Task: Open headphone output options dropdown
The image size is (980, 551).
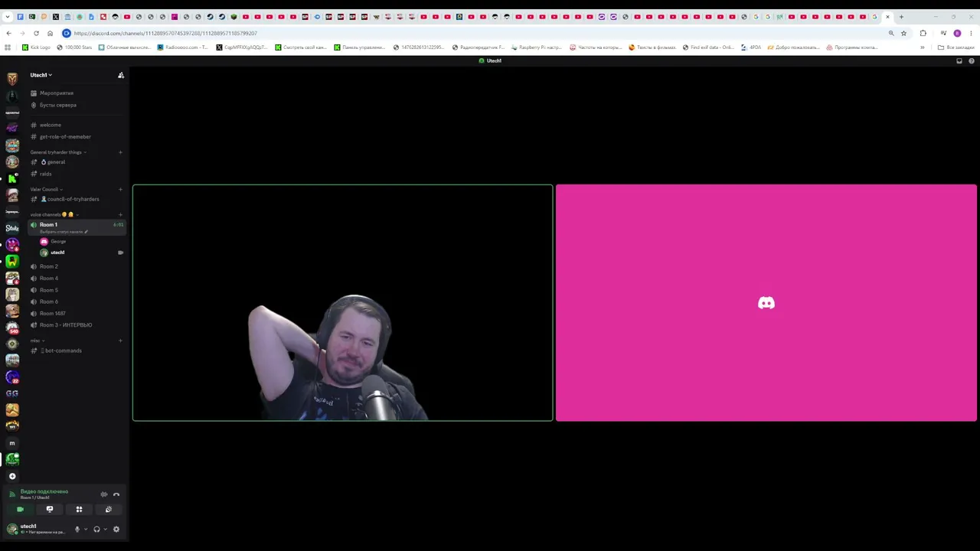Action: (105, 530)
